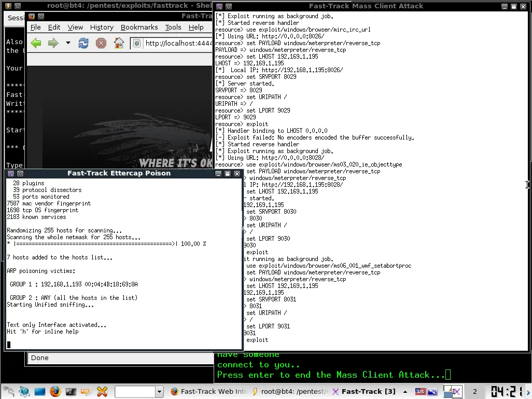532x399 pixels.
Task: Go forward using Firefox forward arrow
Action: (53, 43)
